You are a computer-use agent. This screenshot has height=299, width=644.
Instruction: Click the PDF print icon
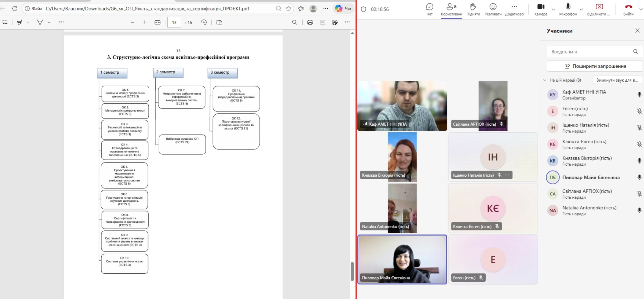pyautogui.click(x=310, y=22)
